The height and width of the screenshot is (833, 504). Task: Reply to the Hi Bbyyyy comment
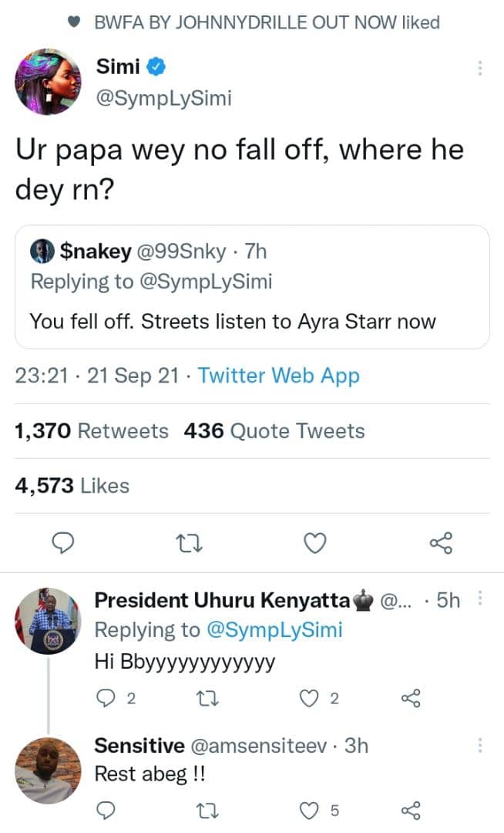tap(105, 700)
